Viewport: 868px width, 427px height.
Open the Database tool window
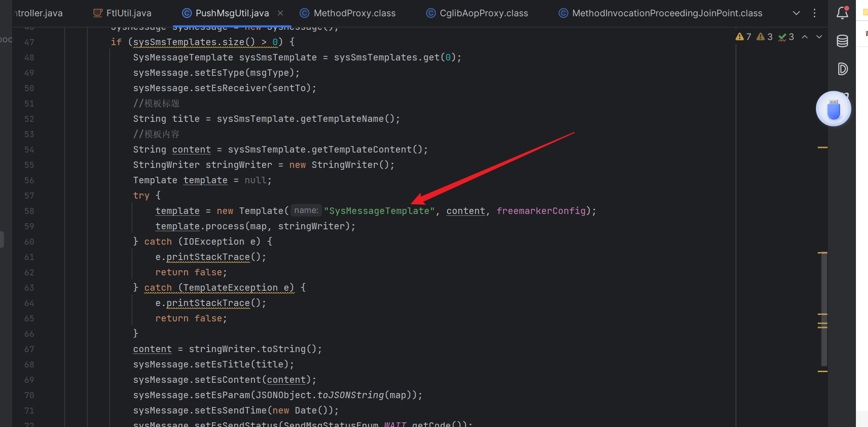tap(842, 41)
